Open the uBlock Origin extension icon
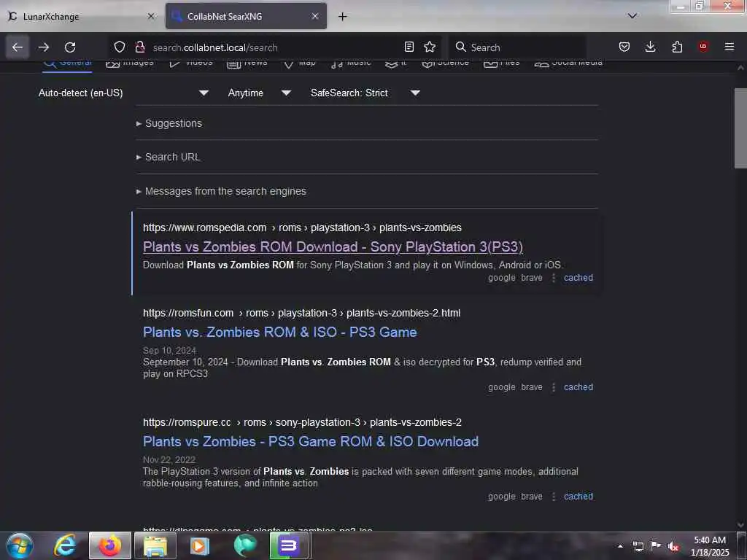 point(703,47)
